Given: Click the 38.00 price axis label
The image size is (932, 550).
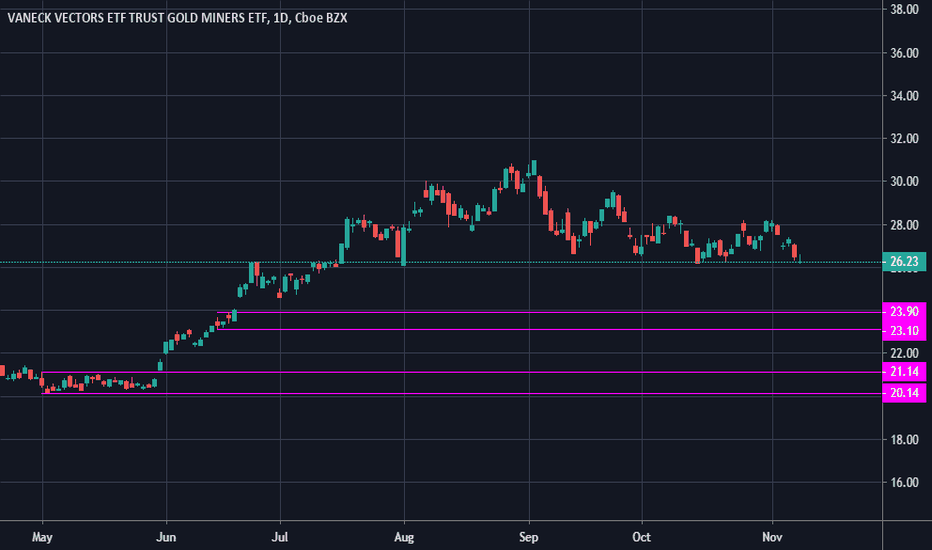Looking at the screenshot, I should pos(904,10).
